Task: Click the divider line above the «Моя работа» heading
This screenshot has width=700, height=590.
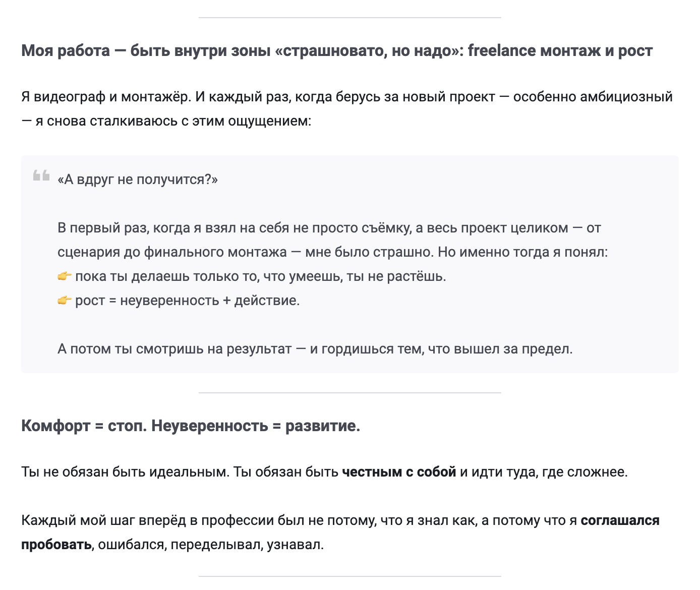Action: [349, 18]
